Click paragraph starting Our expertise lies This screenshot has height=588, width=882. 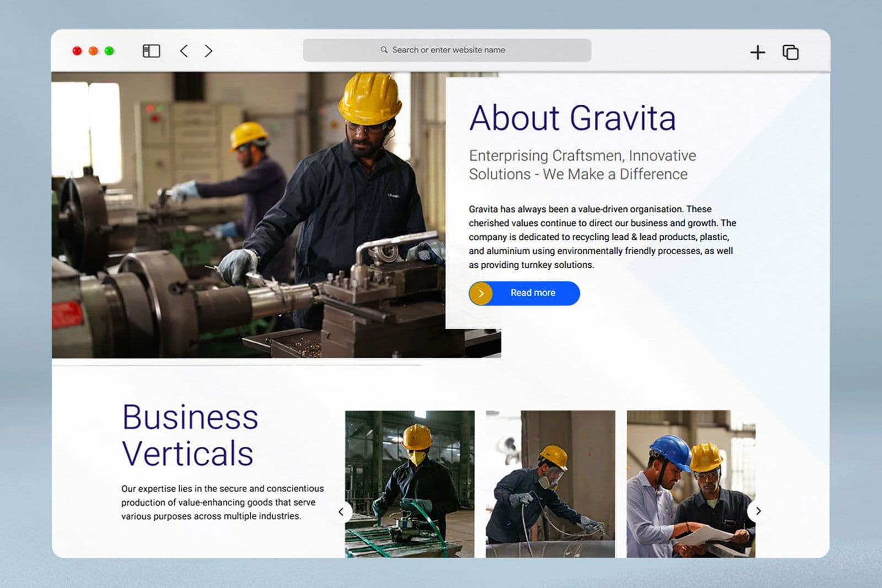point(223,502)
